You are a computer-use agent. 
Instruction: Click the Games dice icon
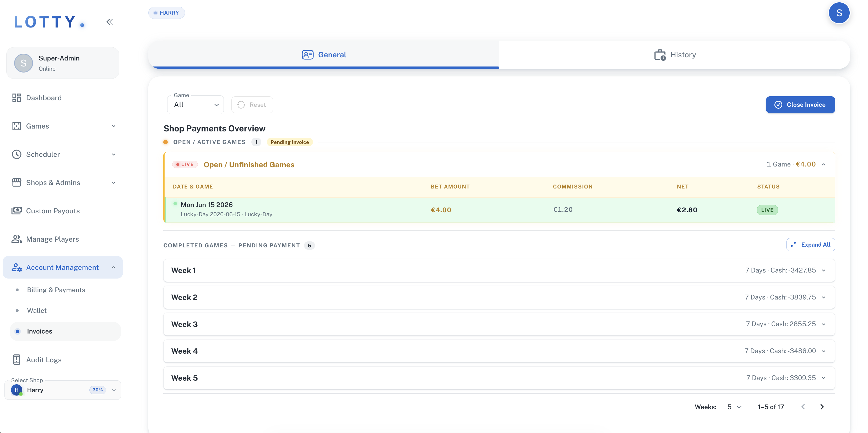click(17, 126)
